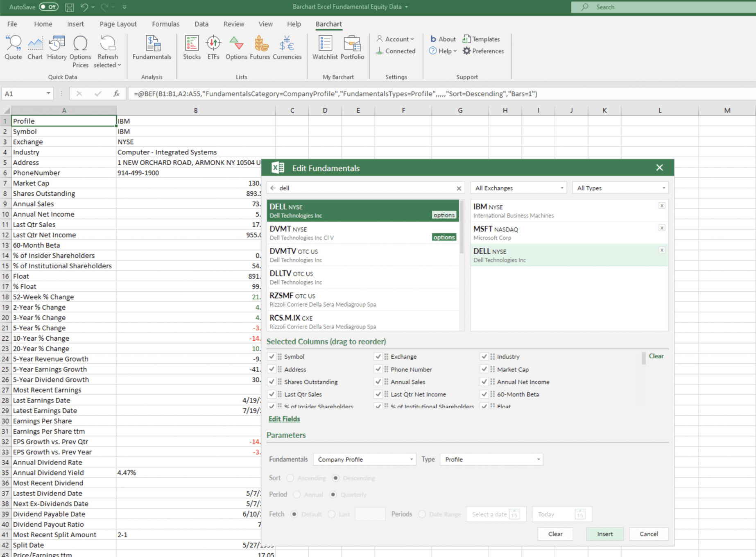Open the Company Profile fundamentals dropdown

tap(364, 460)
